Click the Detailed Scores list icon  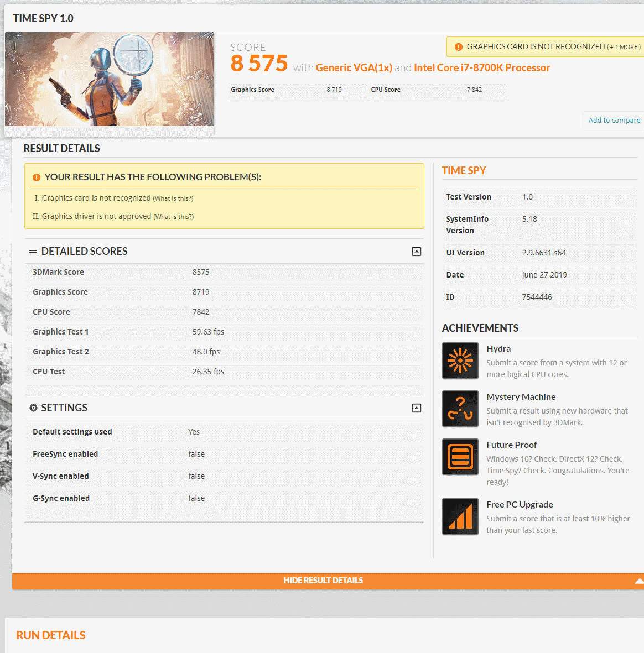tap(33, 252)
